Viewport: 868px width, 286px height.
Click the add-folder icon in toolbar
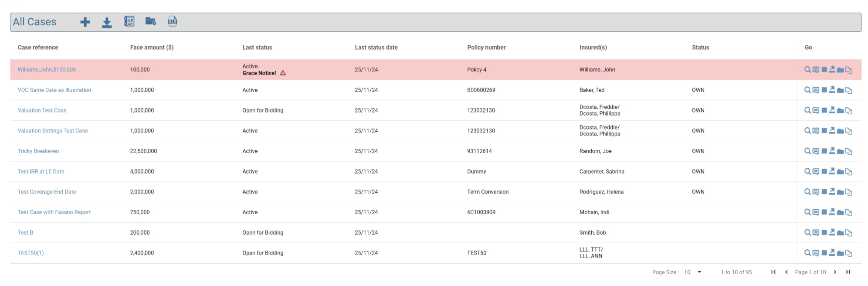(151, 21)
